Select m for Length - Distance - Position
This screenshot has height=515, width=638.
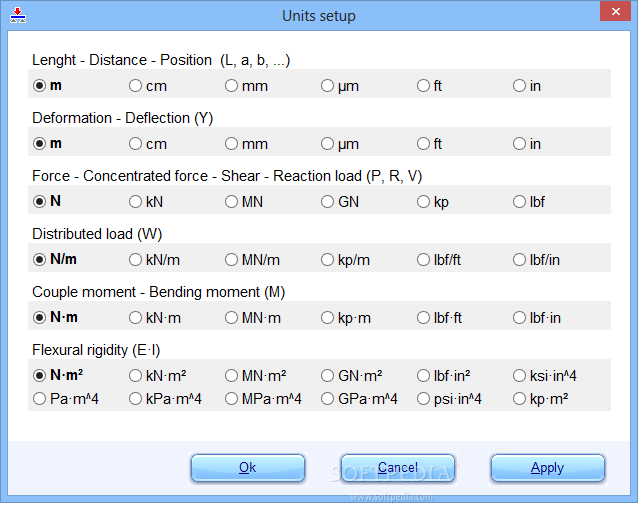tap(47, 86)
